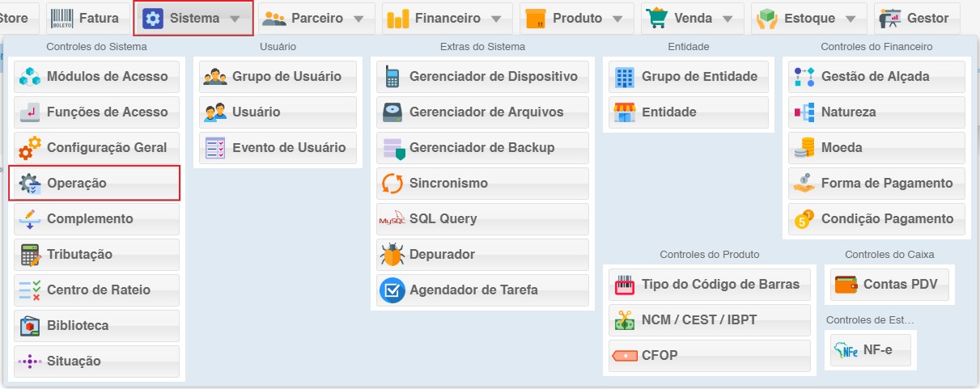The image size is (980, 389).
Task: Click the Agendador de Tarefa checkmark icon
Action: pos(392,290)
